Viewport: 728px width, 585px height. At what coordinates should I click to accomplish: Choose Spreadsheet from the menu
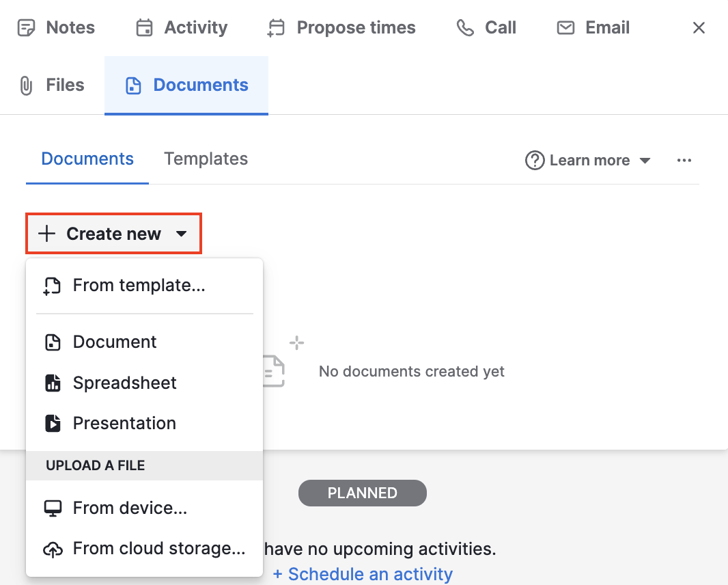click(124, 383)
